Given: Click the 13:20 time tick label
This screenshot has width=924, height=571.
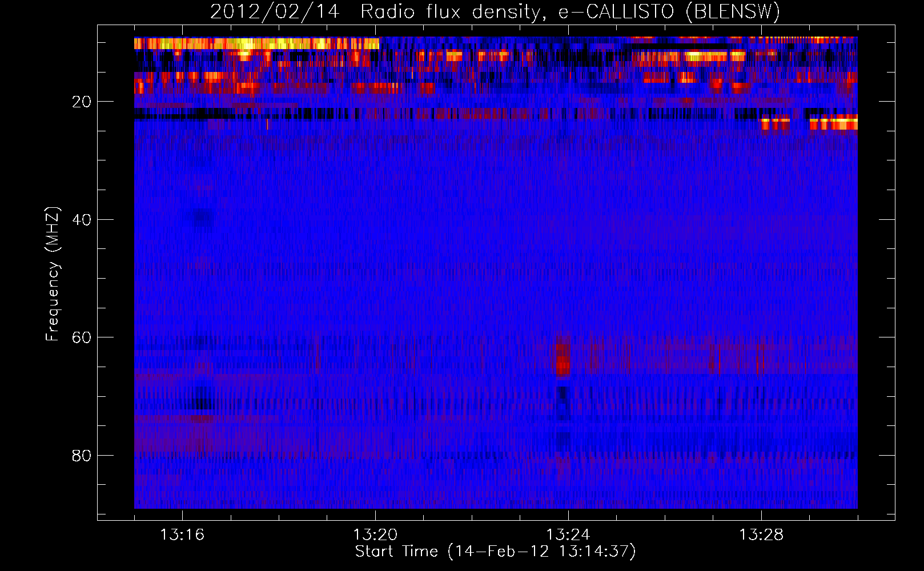Looking at the screenshot, I should [375, 535].
